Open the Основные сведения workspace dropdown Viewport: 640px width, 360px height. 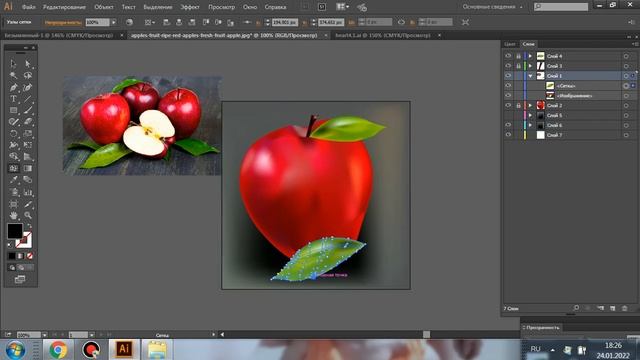click(493, 7)
